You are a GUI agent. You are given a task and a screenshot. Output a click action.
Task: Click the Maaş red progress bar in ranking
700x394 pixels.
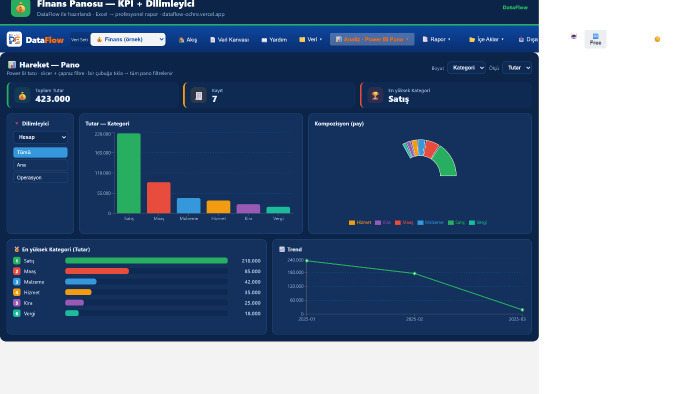(x=97, y=271)
